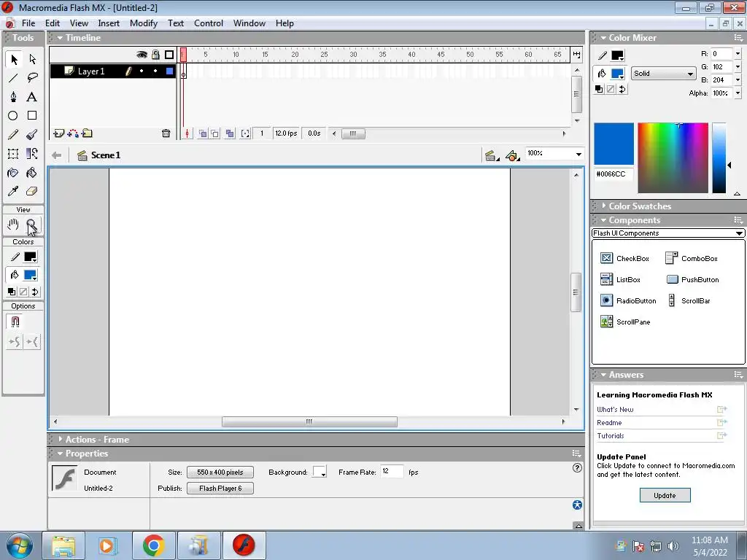Click the large blue color preview swatch
Viewport: 747px width, 560px height.
[x=614, y=144]
